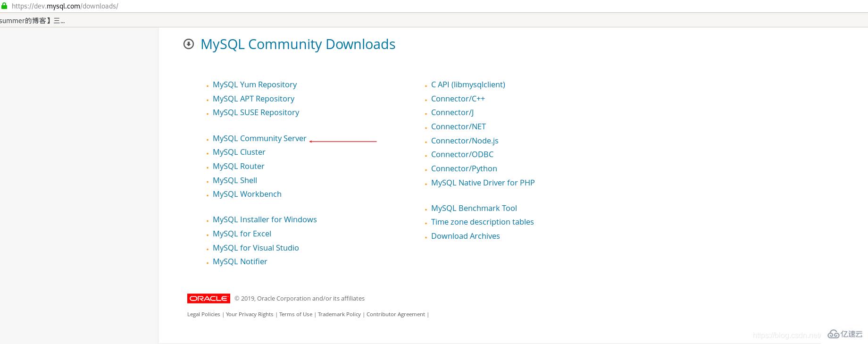Open MySQL SUSE Repository link
The image size is (868, 344).
(x=256, y=112)
